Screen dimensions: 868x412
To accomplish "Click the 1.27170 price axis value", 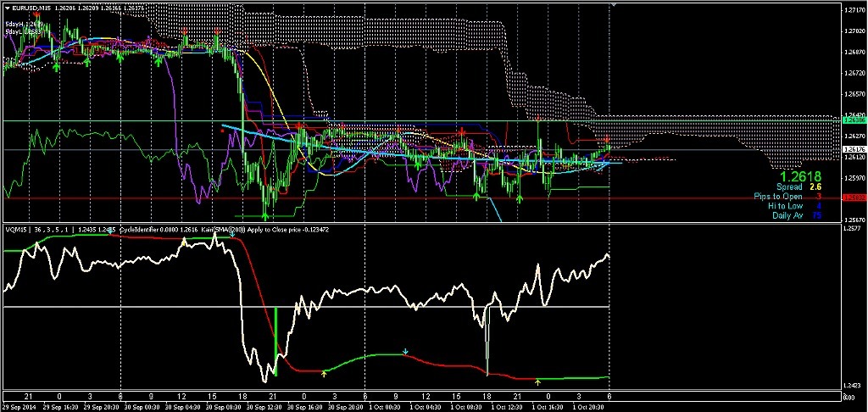I will tap(854, 10).
